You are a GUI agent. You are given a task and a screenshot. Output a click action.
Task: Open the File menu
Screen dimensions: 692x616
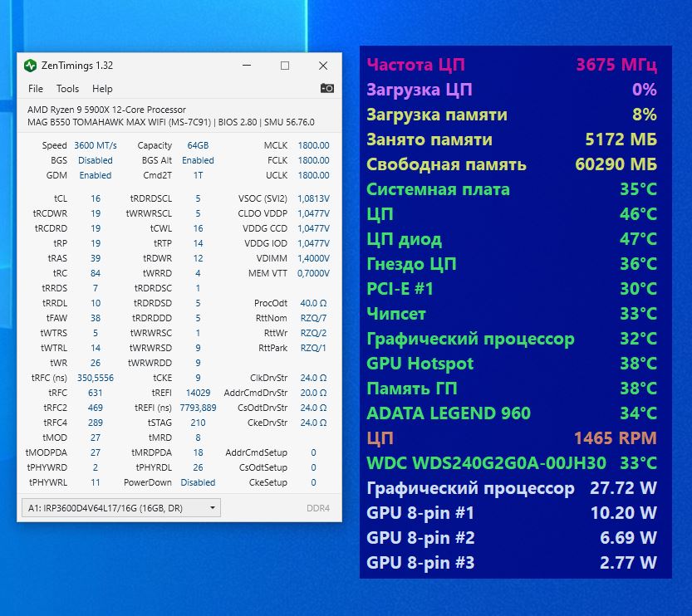pyautogui.click(x=35, y=89)
